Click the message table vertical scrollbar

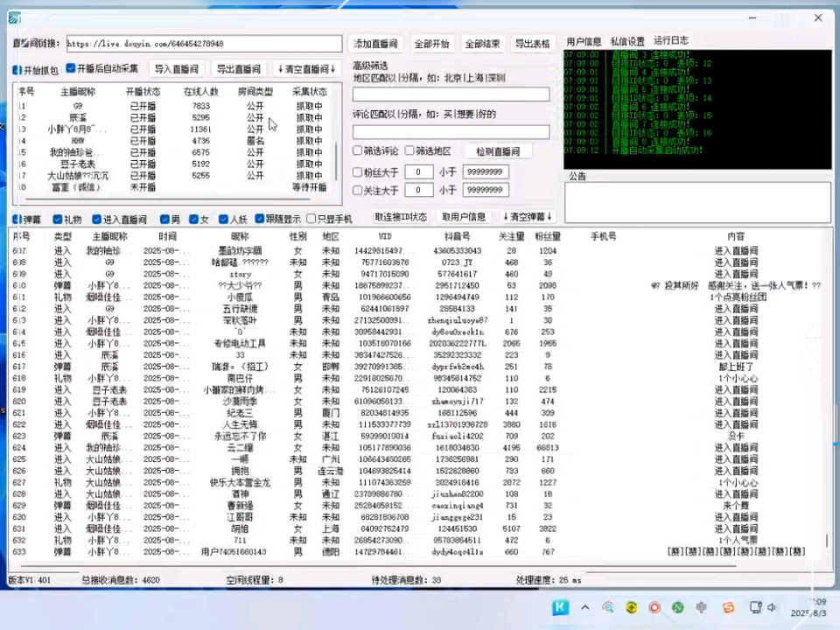pos(827,540)
